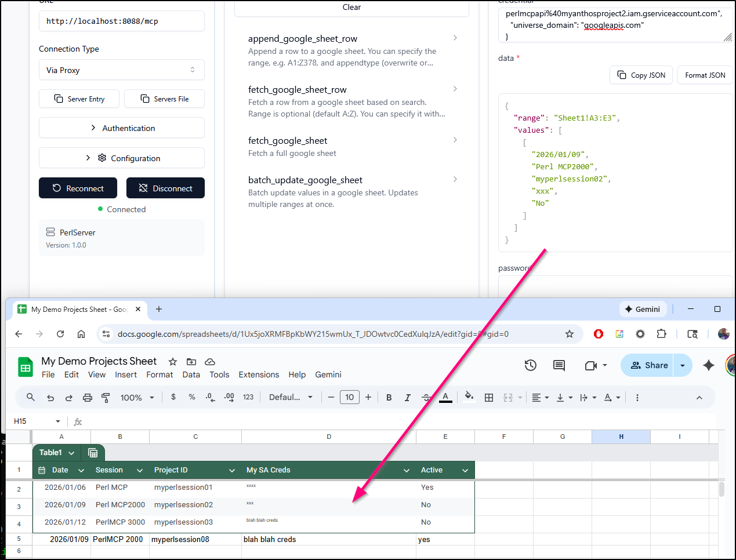
Task: Open the Borders tool in toolbar
Action: click(x=489, y=398)
